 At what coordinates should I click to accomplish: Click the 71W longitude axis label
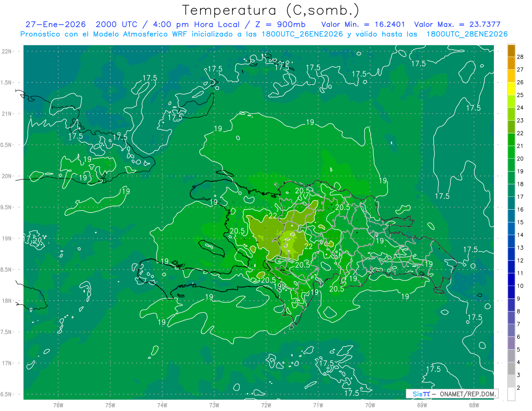318,405
